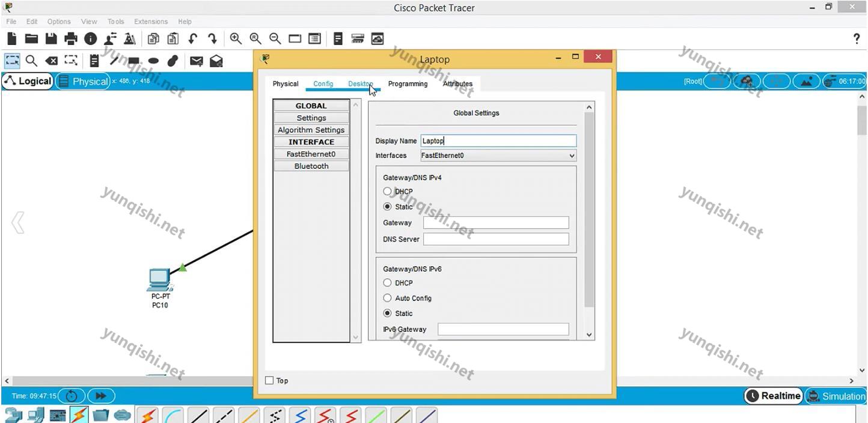868x423 pixels.
Task: Switch to Simulation mode
Action: pyautogui.click(x=836, y=396)
